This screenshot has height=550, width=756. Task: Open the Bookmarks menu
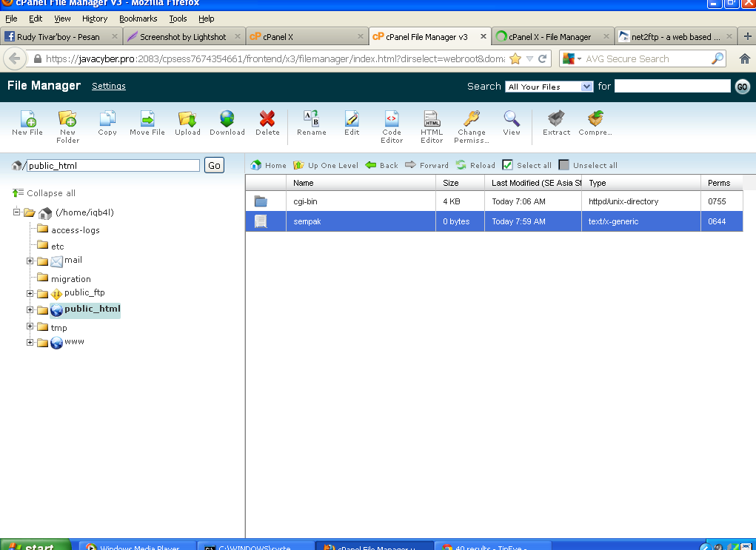(x=138, y=19)
